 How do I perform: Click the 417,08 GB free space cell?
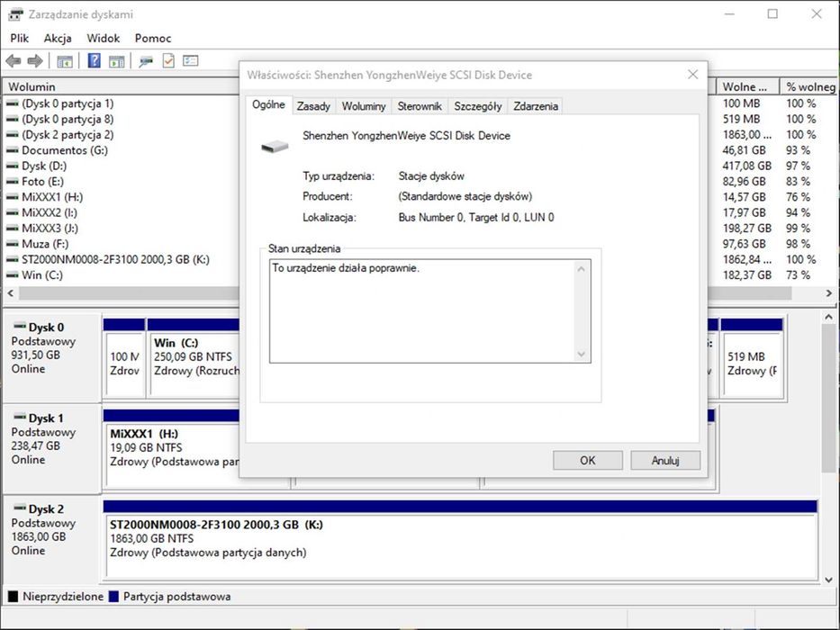click(746, 166)
